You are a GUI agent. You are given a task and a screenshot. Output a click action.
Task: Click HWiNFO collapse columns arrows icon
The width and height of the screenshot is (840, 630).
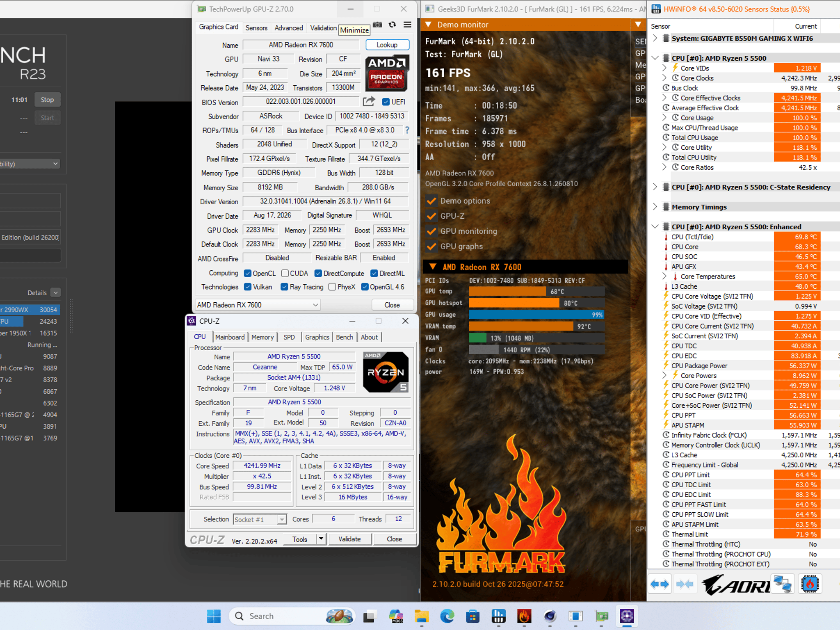pyautogui.click(x=685, y=584)
